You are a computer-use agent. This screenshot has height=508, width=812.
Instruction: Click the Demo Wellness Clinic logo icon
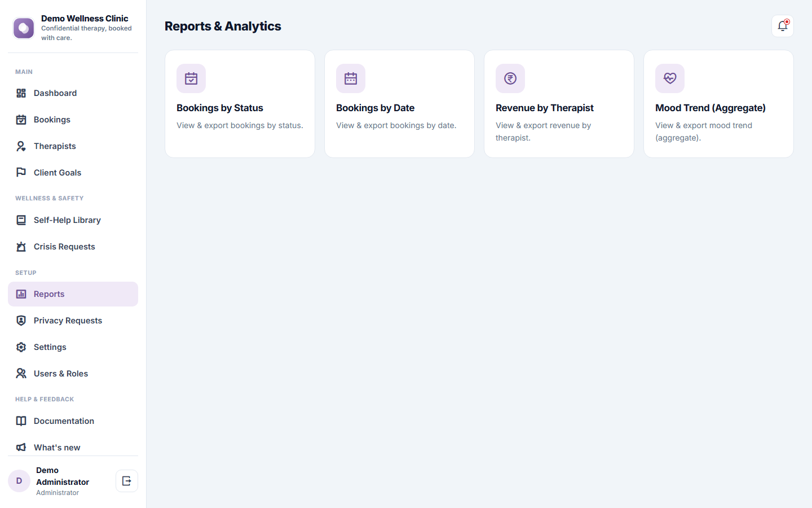coord(24,28)
